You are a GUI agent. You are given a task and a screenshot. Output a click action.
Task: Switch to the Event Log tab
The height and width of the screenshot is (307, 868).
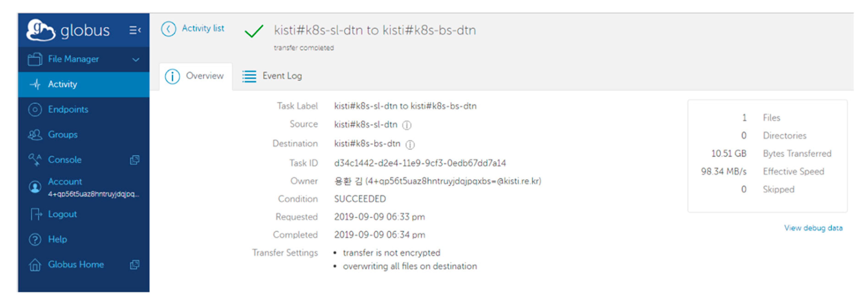pyautogui.click(x=272, y=76)
